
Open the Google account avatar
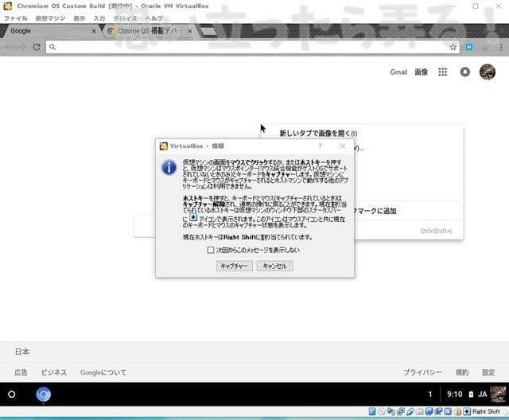[x=488, y=72]
